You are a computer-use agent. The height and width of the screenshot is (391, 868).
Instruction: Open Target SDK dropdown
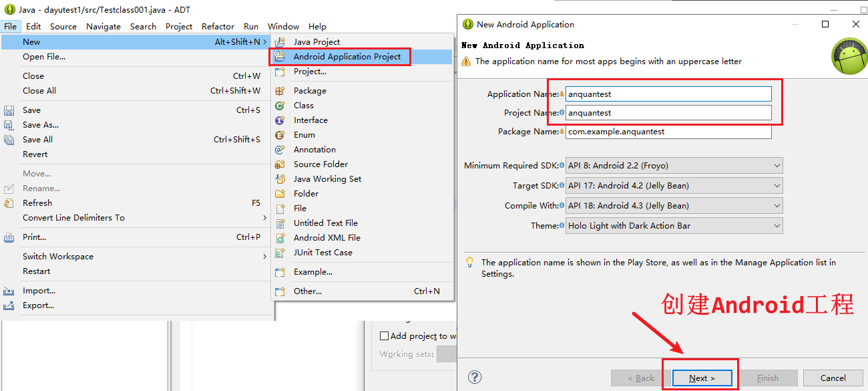pos(674,186)
